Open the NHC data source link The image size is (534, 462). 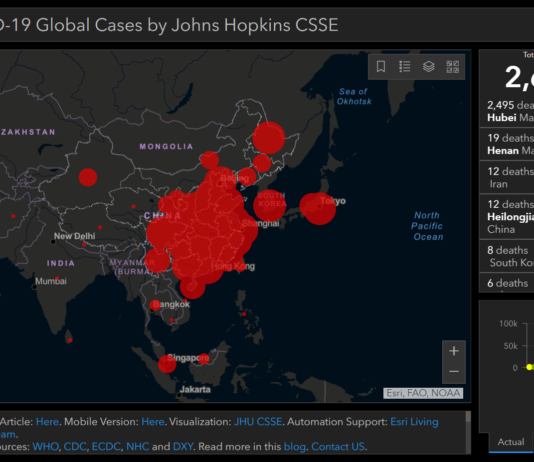coord(138,446)
